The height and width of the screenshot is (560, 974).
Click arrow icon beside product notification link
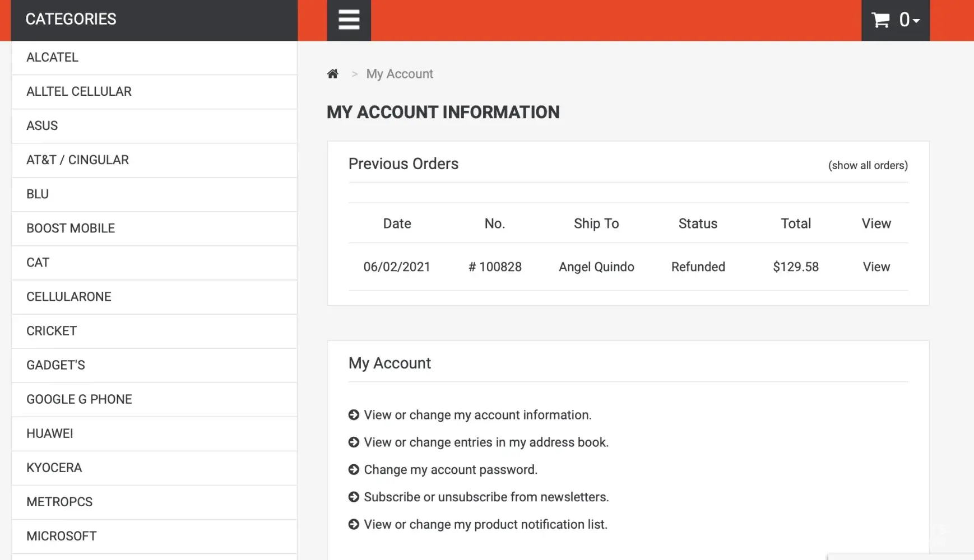tap(354, 525)
